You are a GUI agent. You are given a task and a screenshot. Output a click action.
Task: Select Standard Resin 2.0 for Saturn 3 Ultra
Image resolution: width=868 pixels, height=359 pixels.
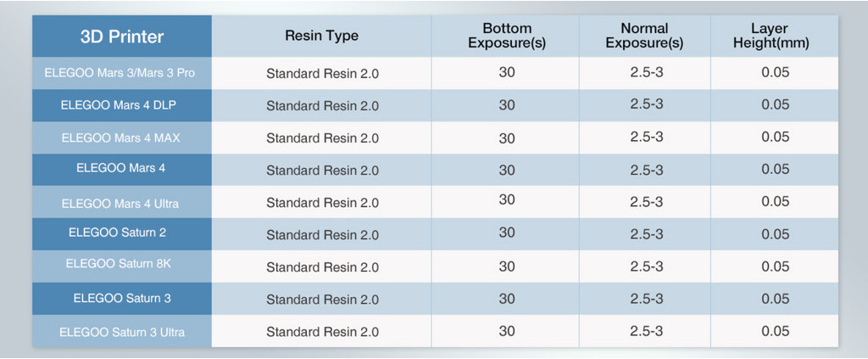[x=322, y=332]
